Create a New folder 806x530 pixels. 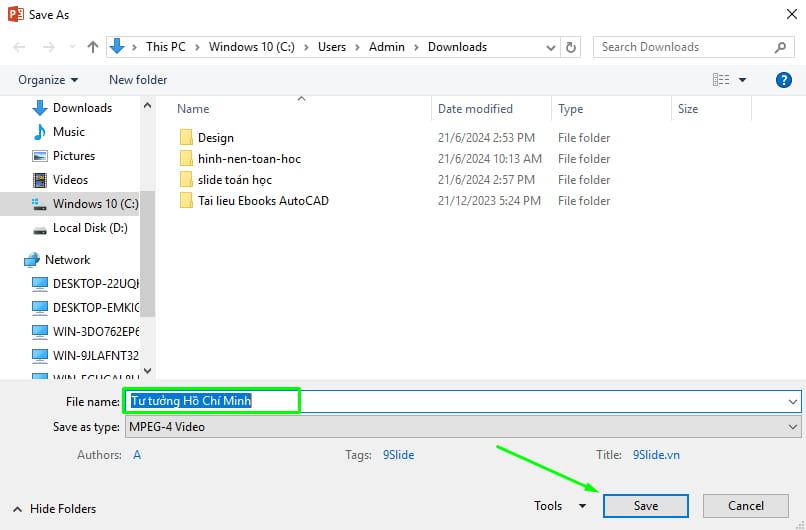pyautogui.click(x=138, y=80)
